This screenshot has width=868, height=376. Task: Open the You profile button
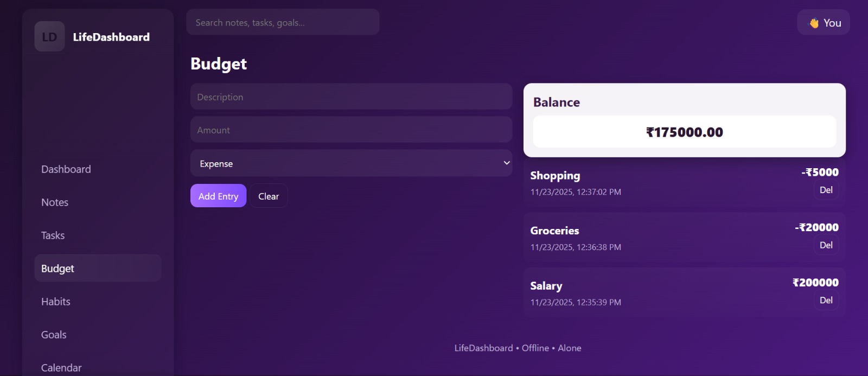pyautogui.click(x=824, y=23)
